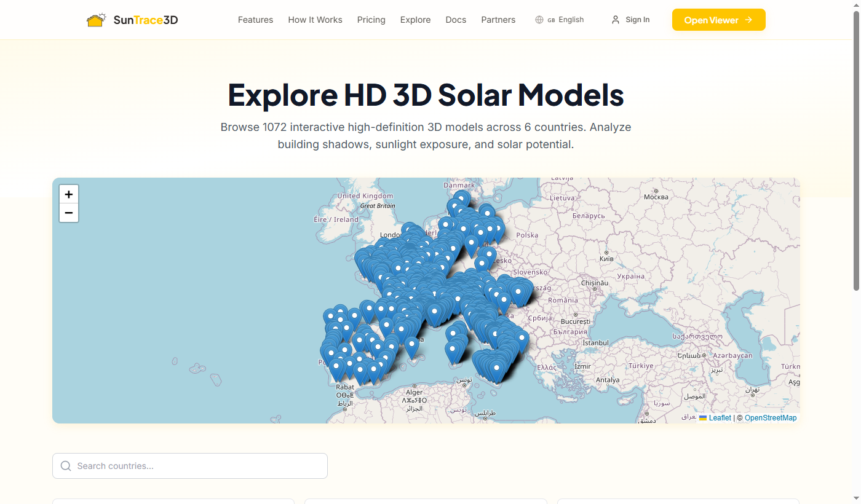Select Explore in the navigation bar
861x504 pixels.
415,19
